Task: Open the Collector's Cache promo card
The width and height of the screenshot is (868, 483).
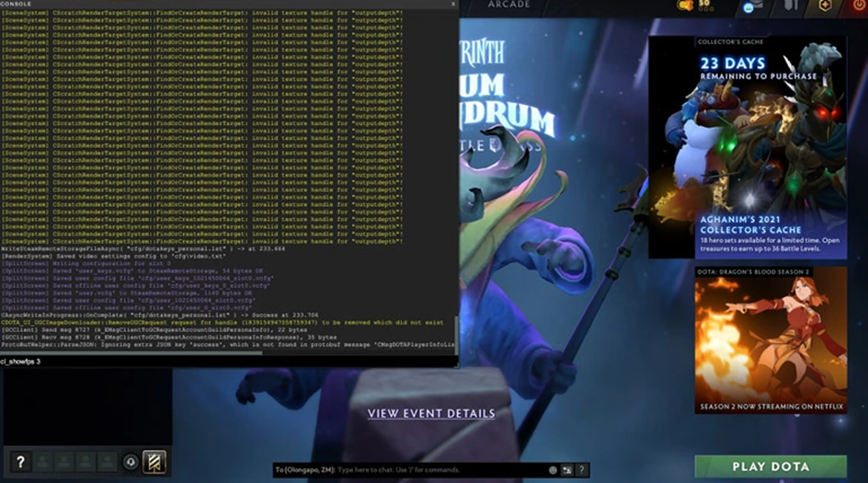Action: coord(748,147)
